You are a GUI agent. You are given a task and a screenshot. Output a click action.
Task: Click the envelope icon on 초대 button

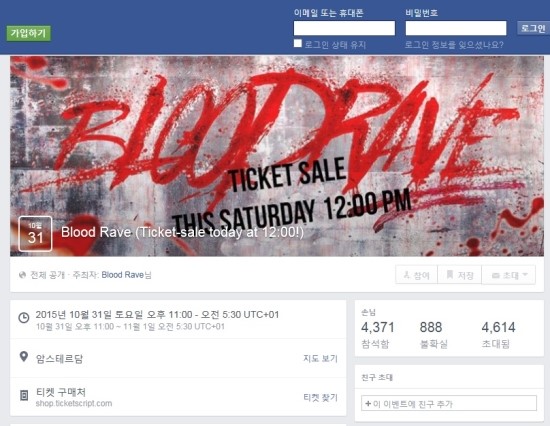pyautogui.click(x=496, y=275)
